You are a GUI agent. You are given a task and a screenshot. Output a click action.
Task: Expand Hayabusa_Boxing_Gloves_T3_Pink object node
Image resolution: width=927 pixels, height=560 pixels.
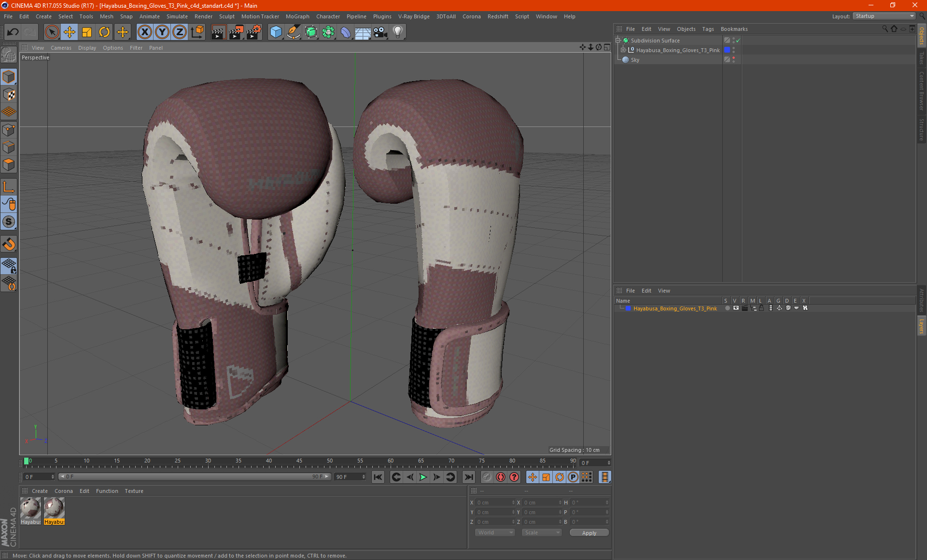[623, 50]
